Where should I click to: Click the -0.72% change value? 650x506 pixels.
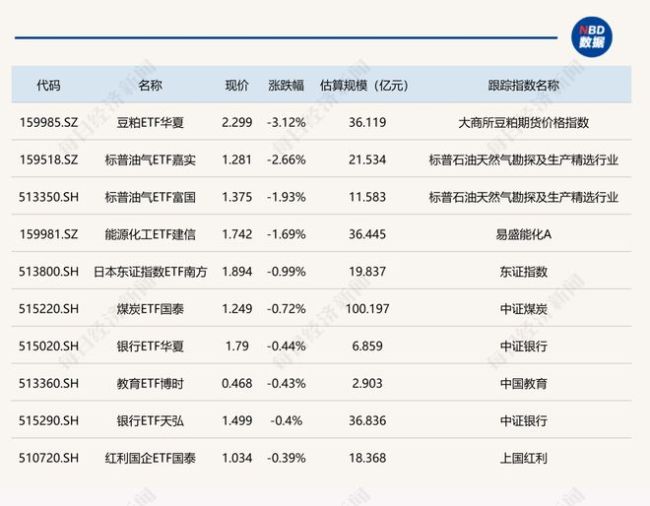pos(286,309)
